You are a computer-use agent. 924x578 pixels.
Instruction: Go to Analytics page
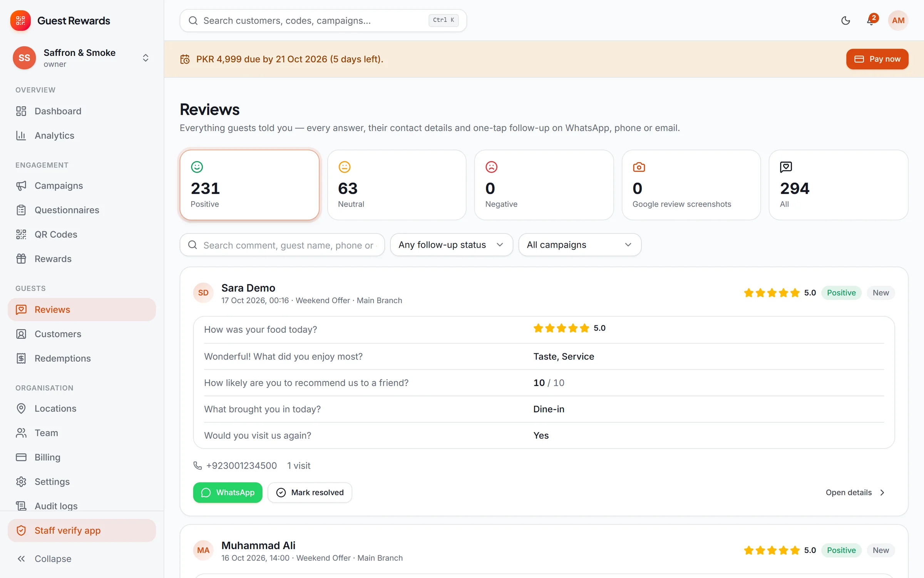click(82, 135)
